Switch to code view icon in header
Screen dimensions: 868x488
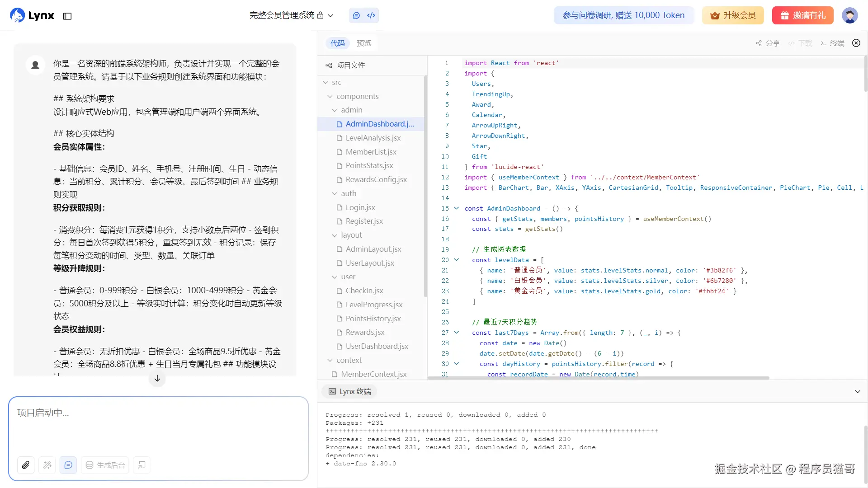[371, 15]
